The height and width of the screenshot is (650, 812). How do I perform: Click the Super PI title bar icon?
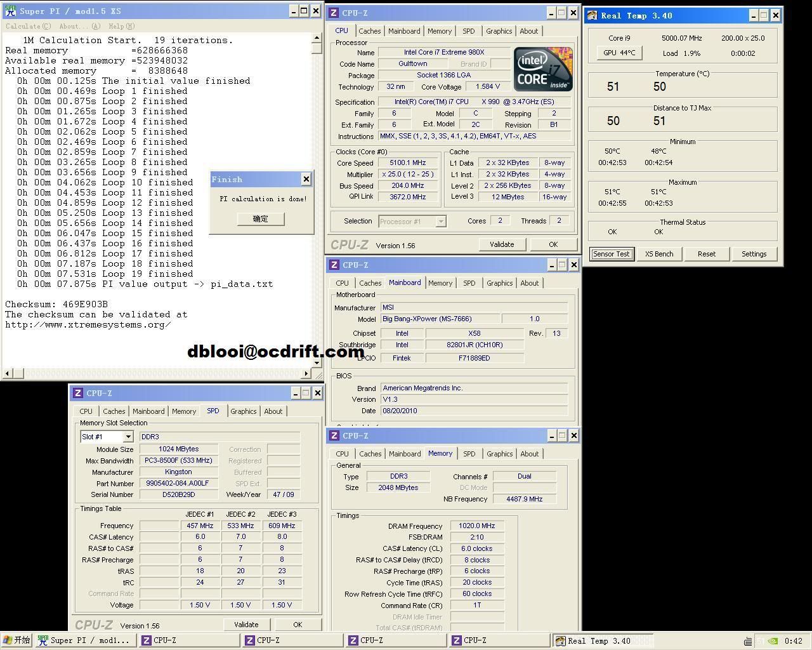click(x=10, y=11)
